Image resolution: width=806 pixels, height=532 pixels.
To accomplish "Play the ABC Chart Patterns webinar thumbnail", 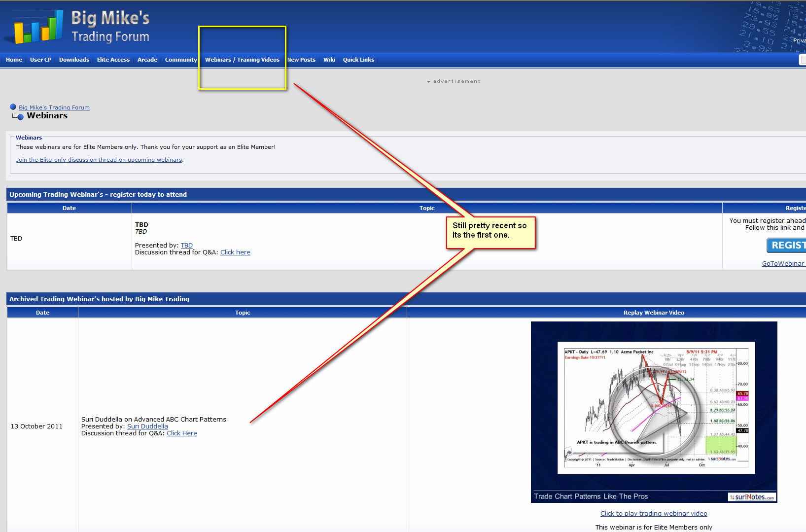I will coord(654,412).
